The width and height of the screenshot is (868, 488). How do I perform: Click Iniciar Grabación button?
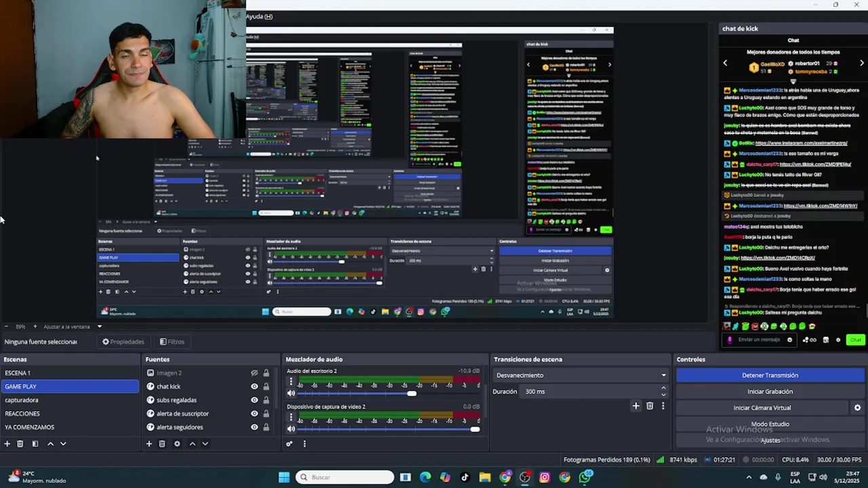point(770,392)
